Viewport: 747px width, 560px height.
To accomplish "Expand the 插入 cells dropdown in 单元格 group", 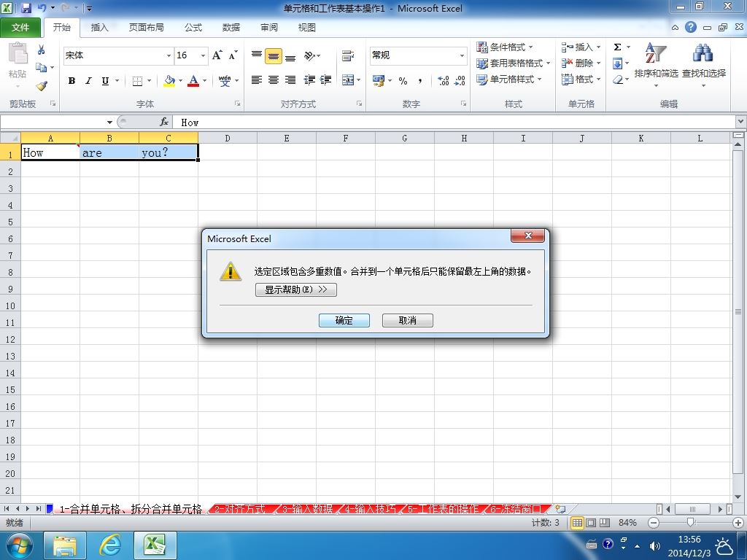I will click(598, 47).
